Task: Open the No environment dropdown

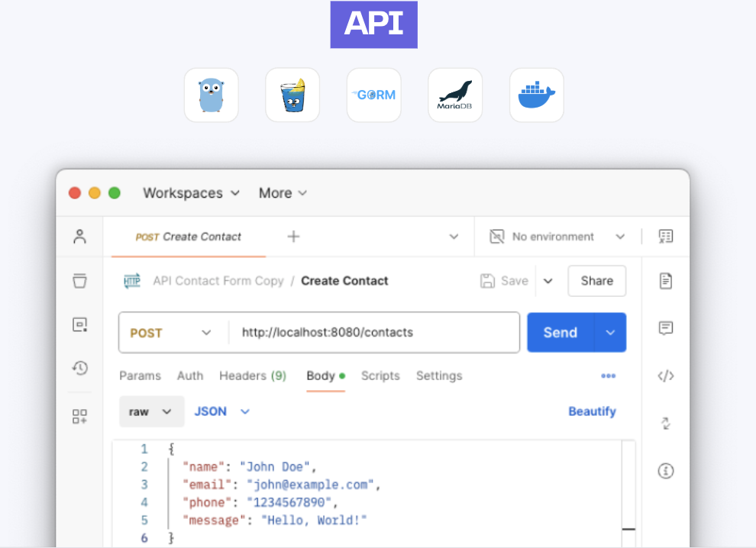Action: [557, 237]
